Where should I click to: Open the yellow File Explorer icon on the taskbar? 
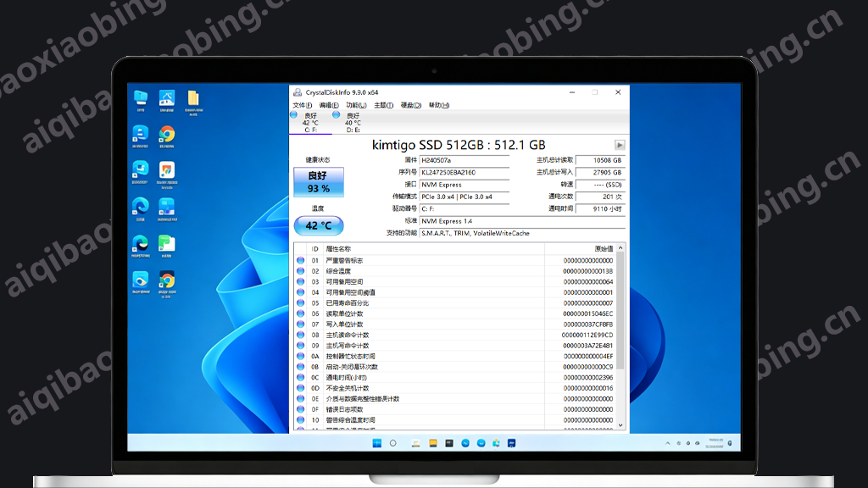coord(433,443)
